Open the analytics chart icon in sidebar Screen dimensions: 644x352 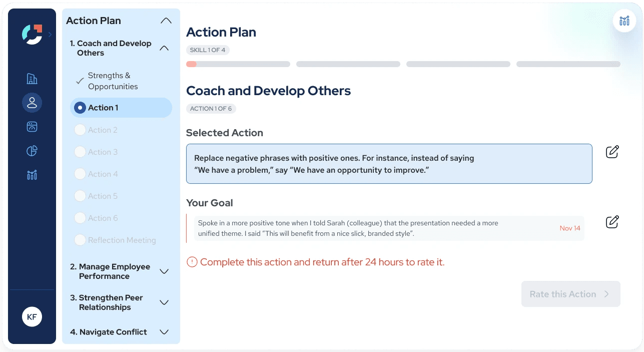coord(32,175)
